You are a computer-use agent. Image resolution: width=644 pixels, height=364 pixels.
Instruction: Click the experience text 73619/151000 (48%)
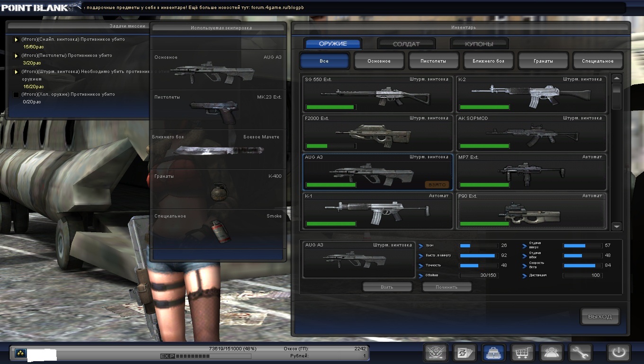(233, 349)
